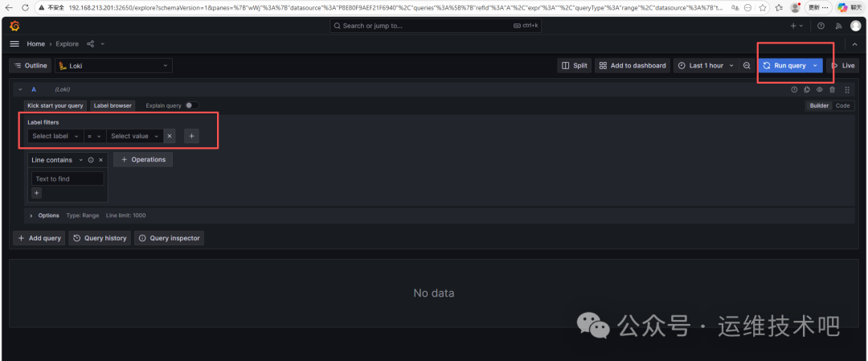This screenshot has height=361, width=868.
Task: Open the Copilot 聊天 chat button
Action: (x=849, y=8)
